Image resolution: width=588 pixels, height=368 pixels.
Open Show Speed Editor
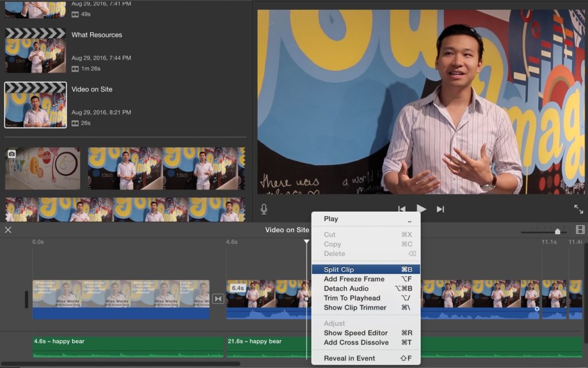[x=366, y=333]
